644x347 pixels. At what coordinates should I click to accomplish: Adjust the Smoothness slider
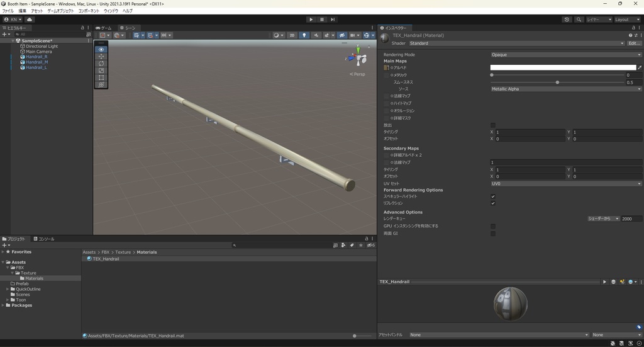click(558, 82)
